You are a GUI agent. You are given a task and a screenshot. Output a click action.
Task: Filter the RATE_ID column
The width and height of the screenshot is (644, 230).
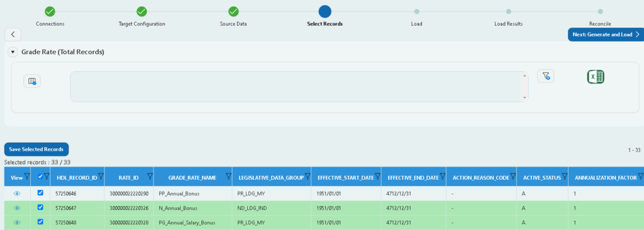(x=150, y=177)
